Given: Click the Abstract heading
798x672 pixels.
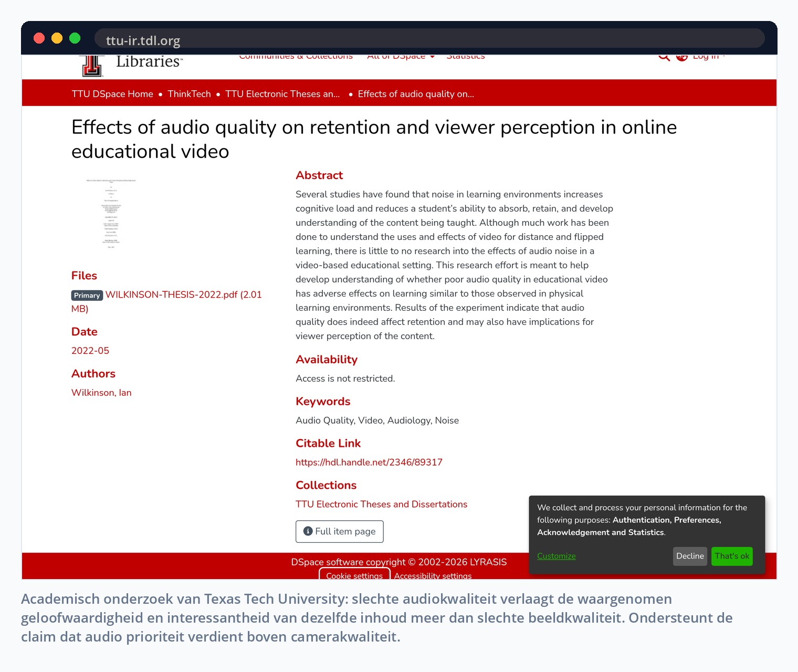Looking at the screenshot, I should (319, 175).
